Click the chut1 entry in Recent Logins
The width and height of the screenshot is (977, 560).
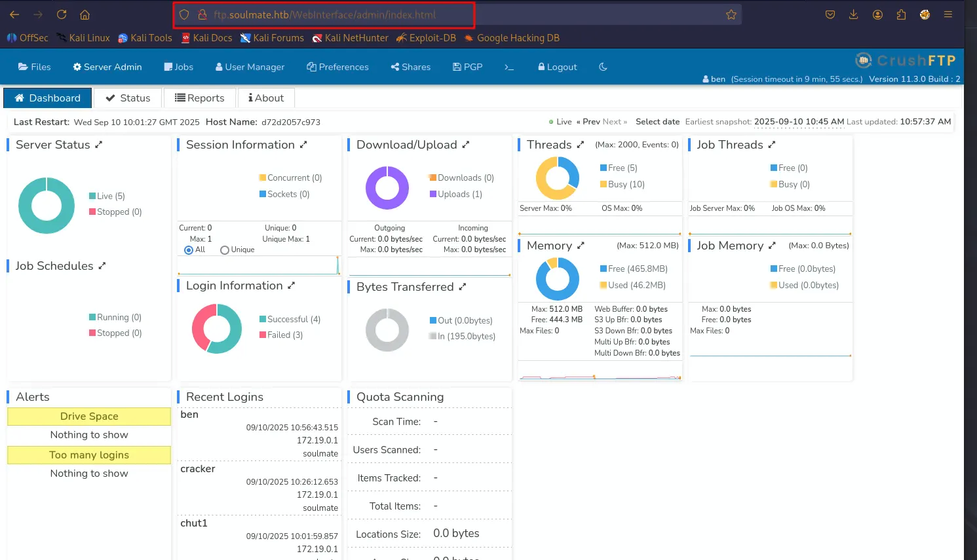point(194,523)
